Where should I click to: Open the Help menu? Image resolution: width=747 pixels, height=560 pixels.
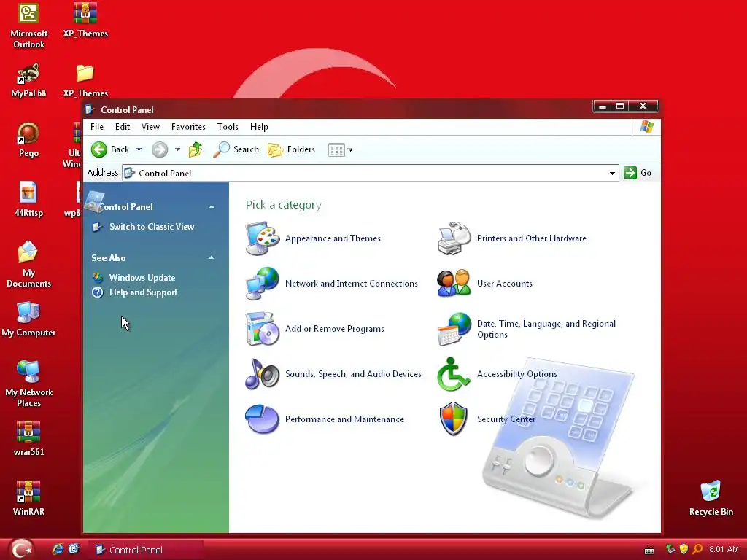259,127
